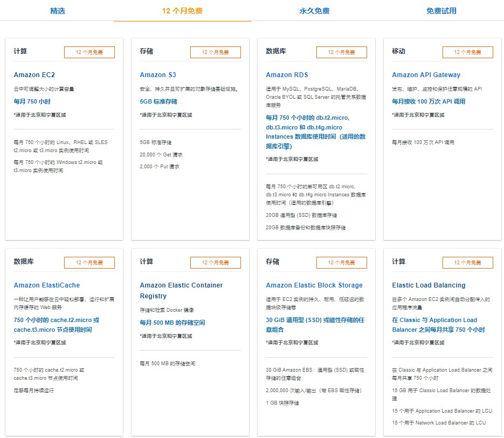Click 数据库 heading on Amazon ElastiCache card
The width and height of the screenshot is (504, 438).
coord(24,262)
